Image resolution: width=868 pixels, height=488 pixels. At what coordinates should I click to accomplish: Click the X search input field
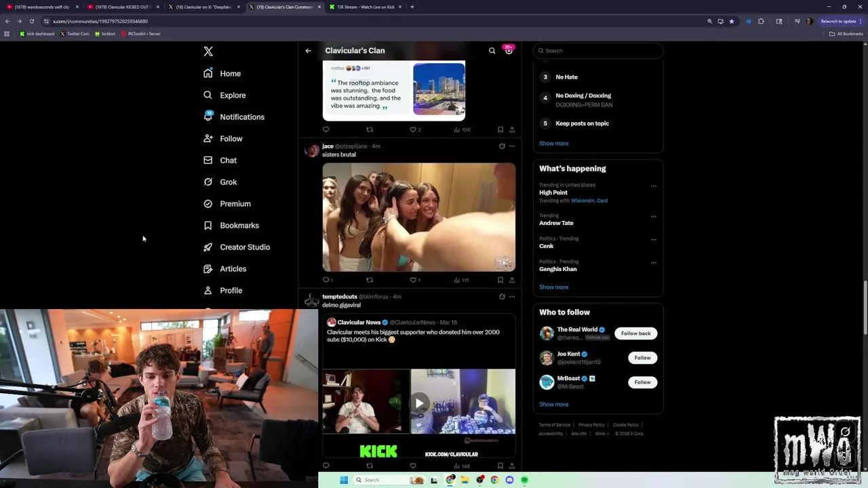pyautogui.click(x=598, y=51)
